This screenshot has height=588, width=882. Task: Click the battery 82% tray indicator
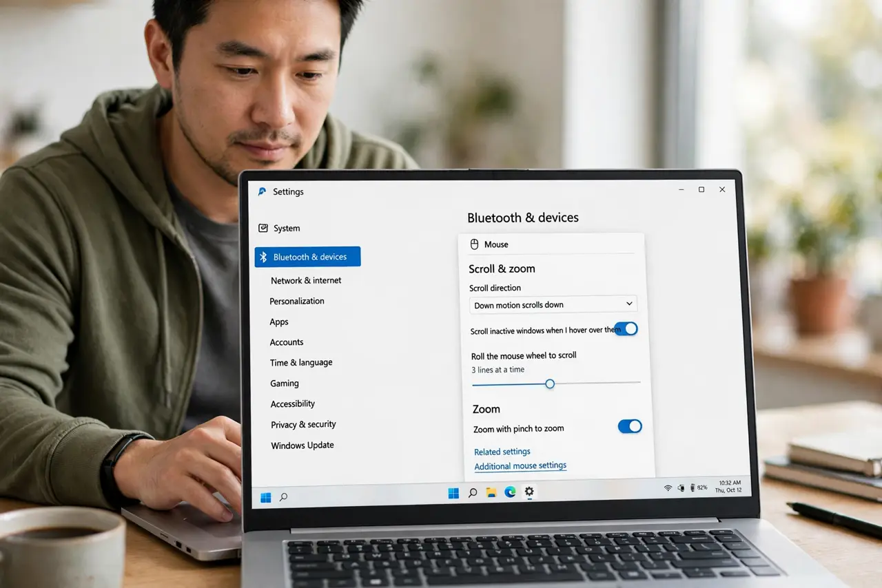click(699, 487)
